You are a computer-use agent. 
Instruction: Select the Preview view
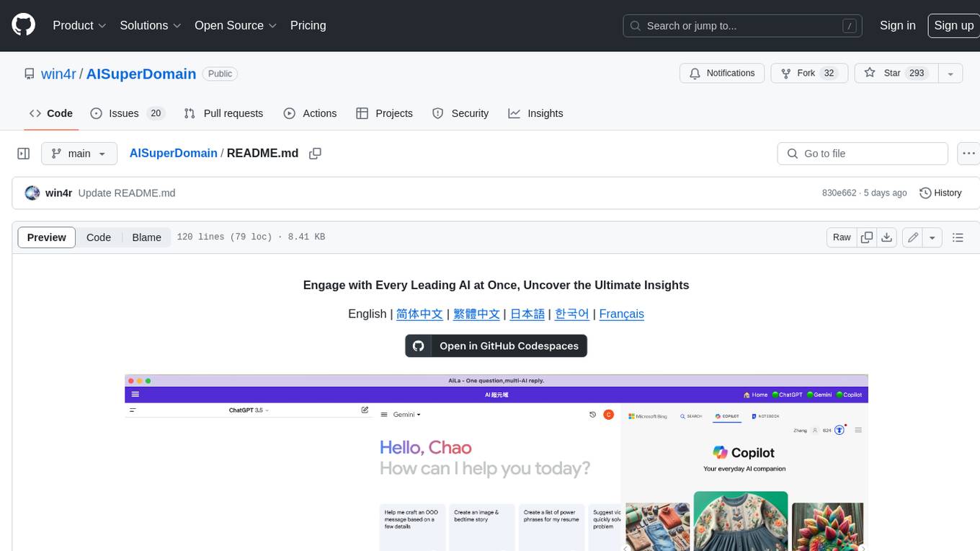coord(47,237)
